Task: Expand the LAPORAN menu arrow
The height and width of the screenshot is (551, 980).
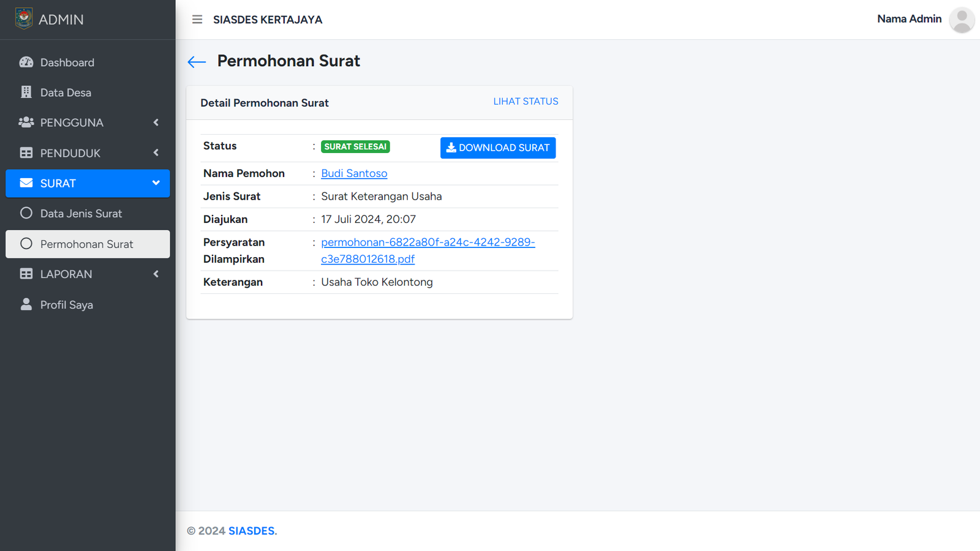Action: [156, 274]
